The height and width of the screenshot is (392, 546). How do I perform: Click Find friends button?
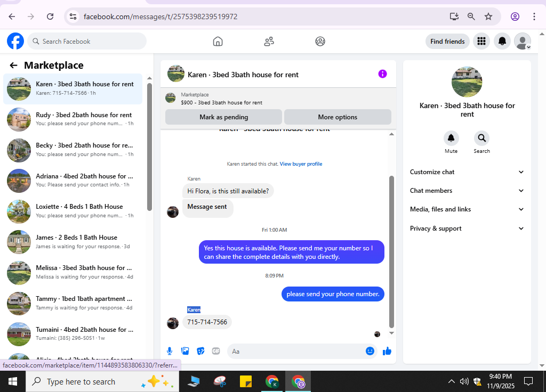447,42
